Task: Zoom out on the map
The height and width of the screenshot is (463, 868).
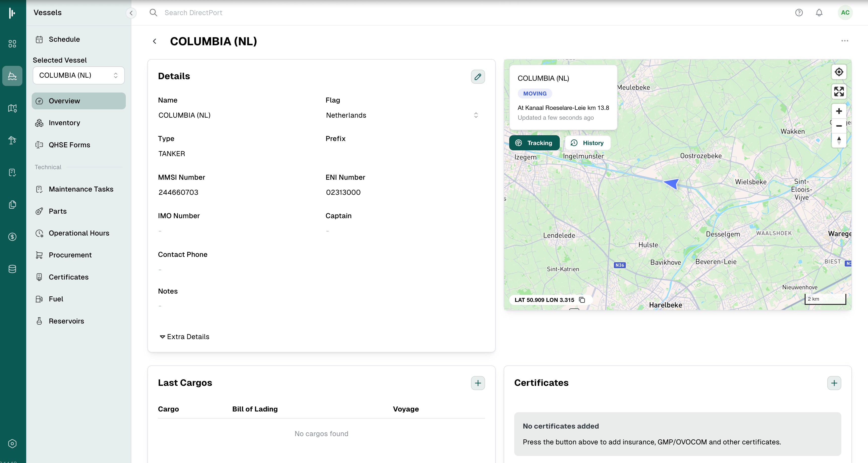Action: 839,126
